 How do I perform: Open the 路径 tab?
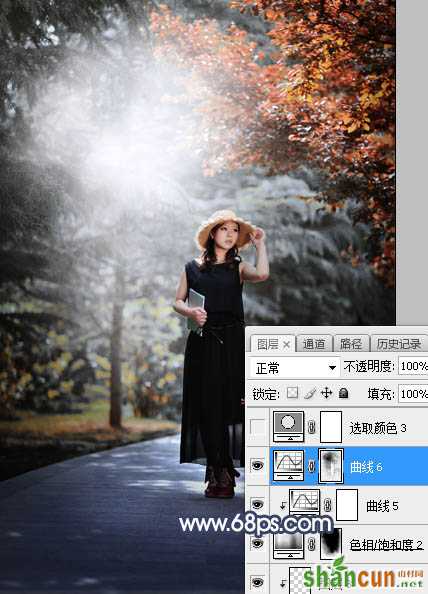coord(350,344)
